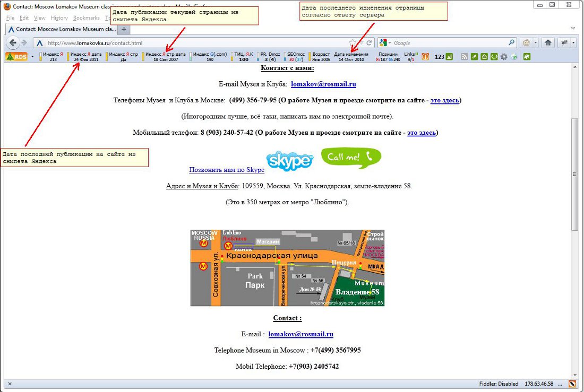The height and width of the screenshot is (392, 584).
Task: Click the green house icon in RDS bar
Action: pyautogui.click(x=484, y=56)
